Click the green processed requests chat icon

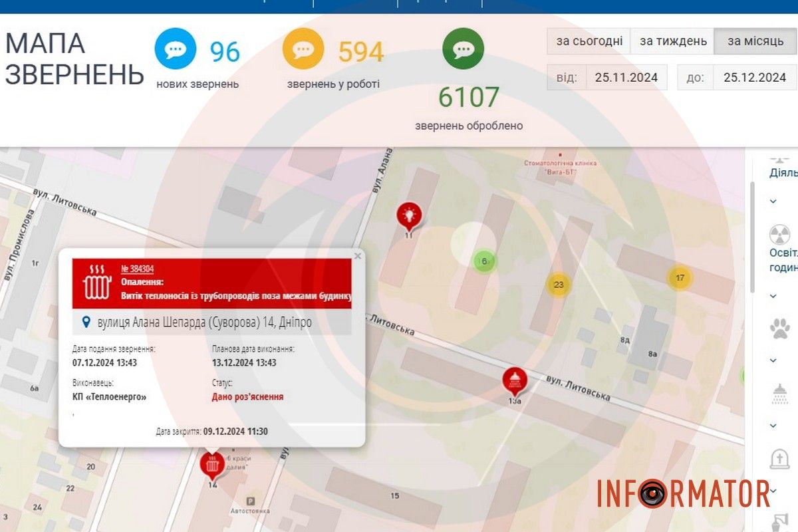pos(463,50)
